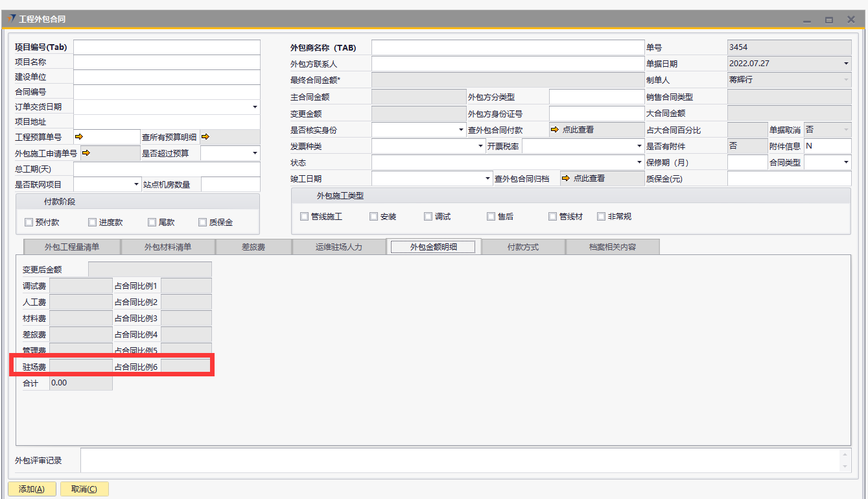Viewport: 868px width, 499px height.
Task: Click the arrow icon beside 工程预算单号
Action: point(80,137)
